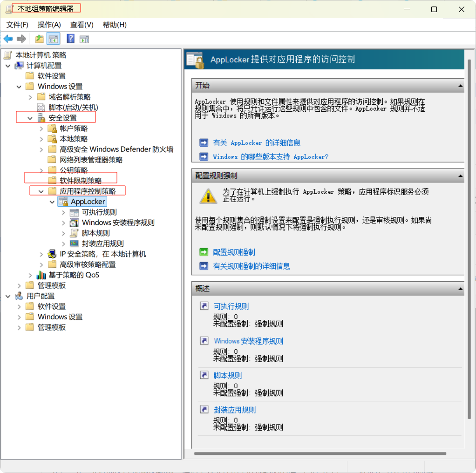Collapse the 应用程序控制策略 node
Screen dimensions: 476x473
(41, 191)
